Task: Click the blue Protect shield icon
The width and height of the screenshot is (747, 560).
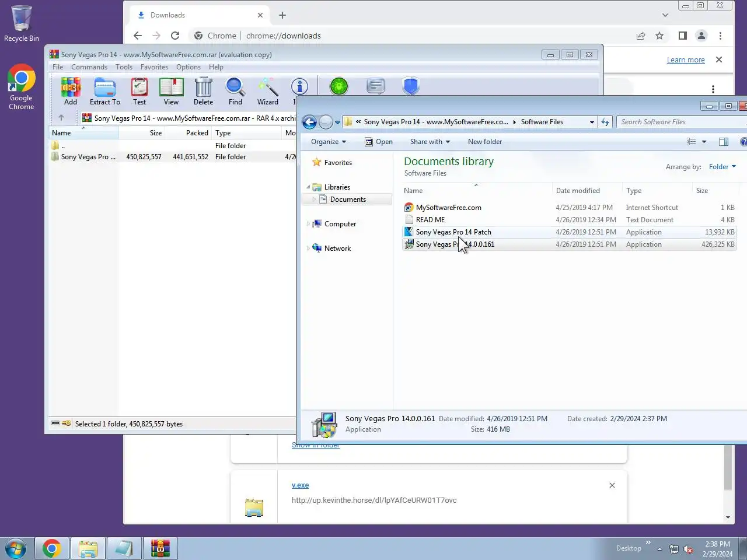Action: (411, 86)
